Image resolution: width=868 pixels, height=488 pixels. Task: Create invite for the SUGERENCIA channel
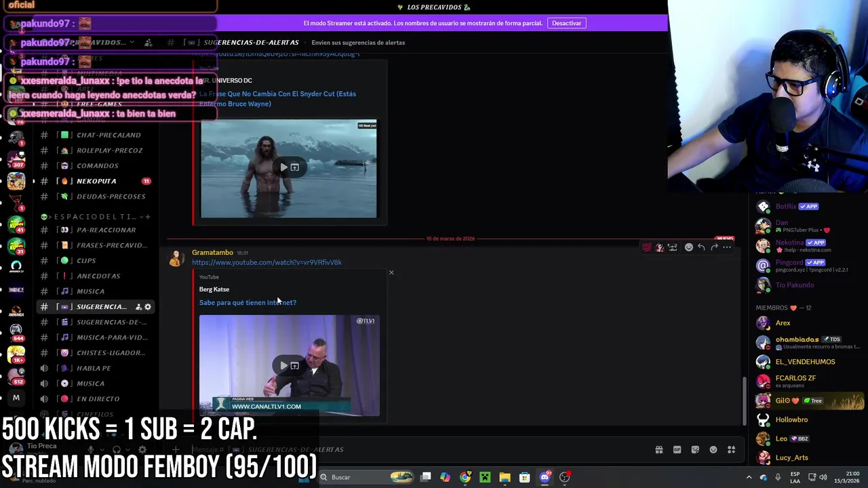tap(138, 307)
